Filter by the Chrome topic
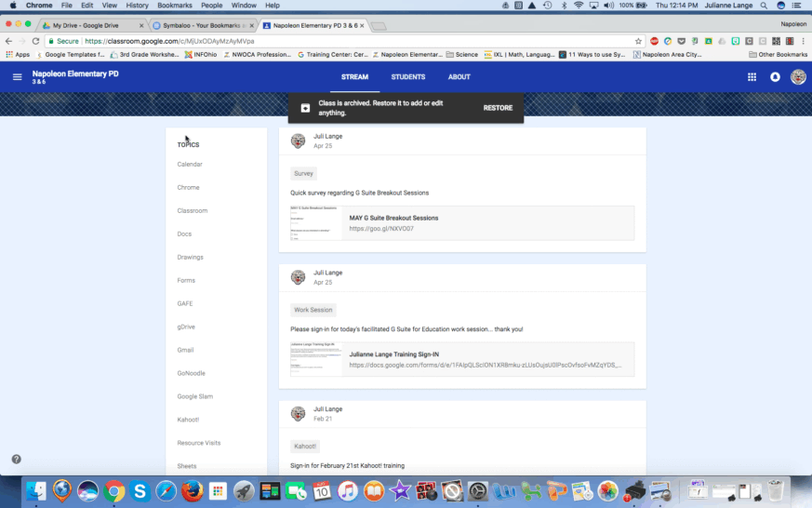The height and width of the screenshot is (508, 812). (188, 187)
